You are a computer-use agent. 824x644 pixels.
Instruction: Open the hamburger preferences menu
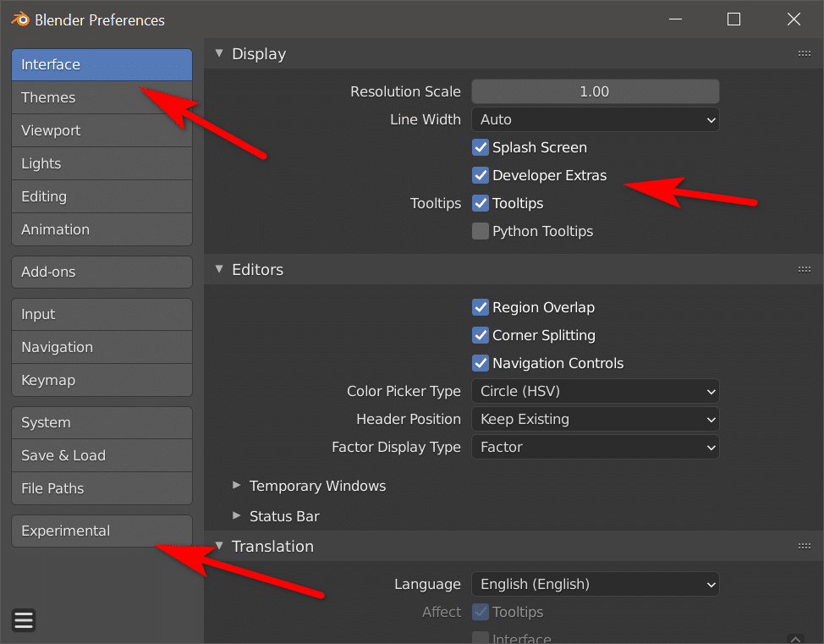coord(24,620)
